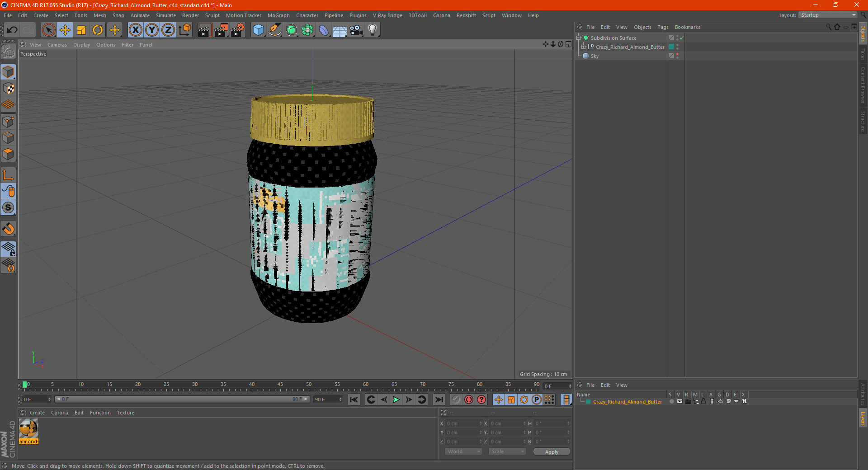868x470 pixels.
Task: Click the preview range slider bar
Action: coord(182,399)
